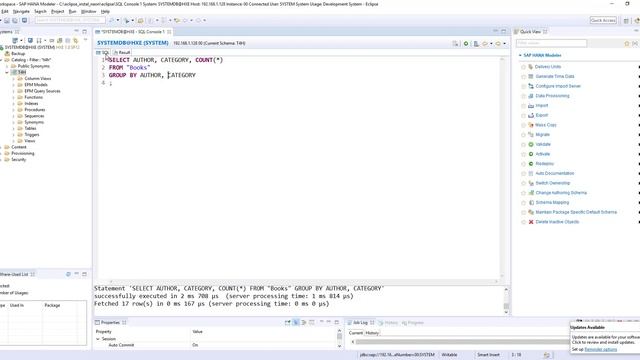Image resolution: width=640 pixels, height=360 pixels.
Task: Open the Project menu
Action: point(58,11)
